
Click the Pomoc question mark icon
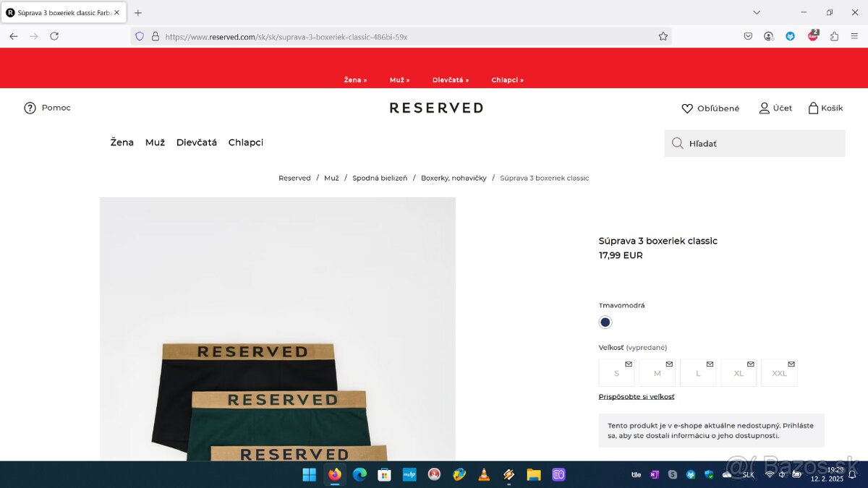coord(30,108)
